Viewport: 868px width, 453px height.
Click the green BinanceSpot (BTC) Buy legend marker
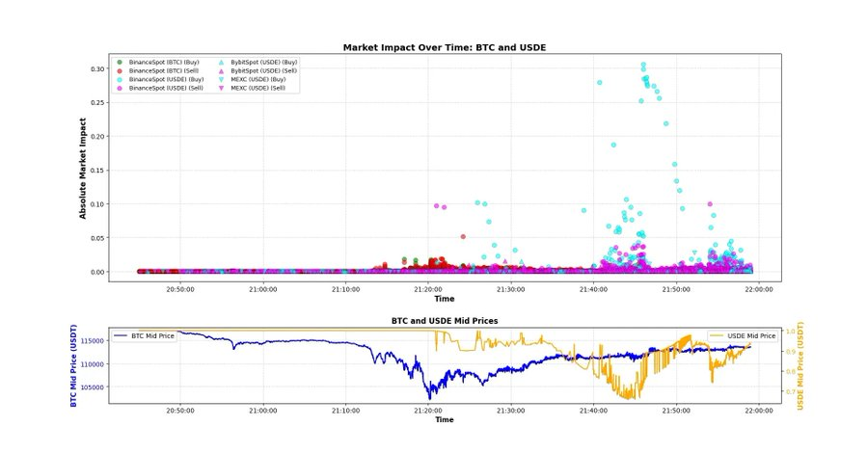120,63
